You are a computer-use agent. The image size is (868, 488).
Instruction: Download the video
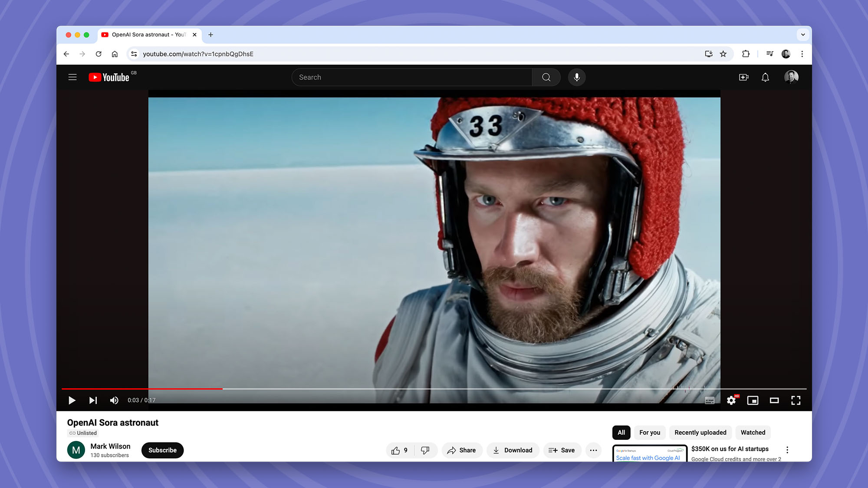(x=513, y=450)
